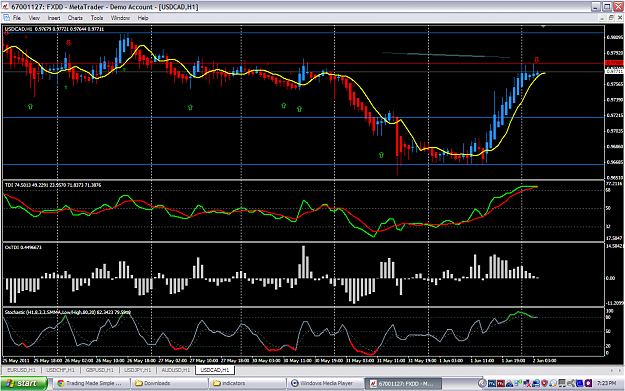Switch to the AUDUSD,H1 chart tab

pos(175,370)
